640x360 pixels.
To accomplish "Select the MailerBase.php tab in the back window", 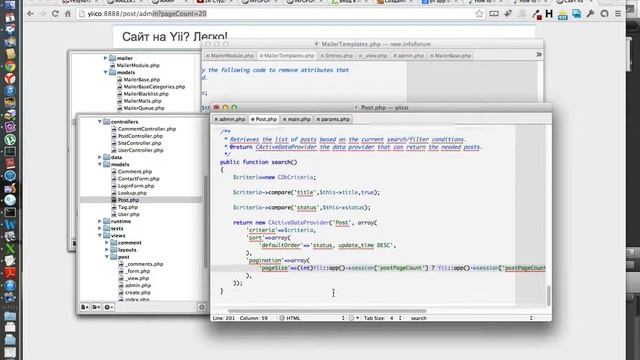I will click(451, 56).
